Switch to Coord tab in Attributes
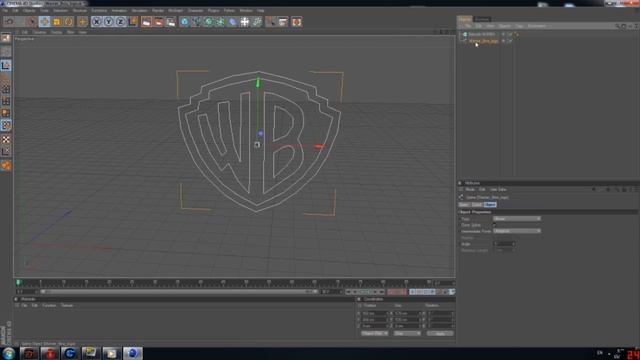 (x=476, y=204)
